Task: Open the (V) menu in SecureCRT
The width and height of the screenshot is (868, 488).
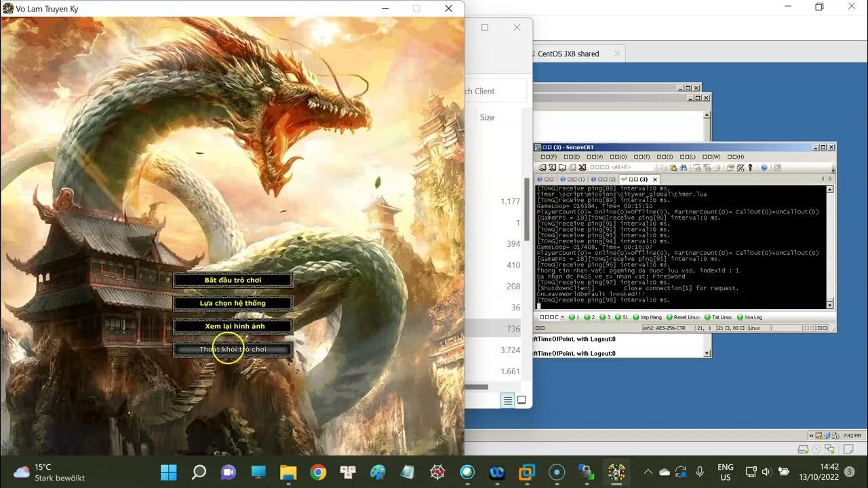Action: pos(595,157)
